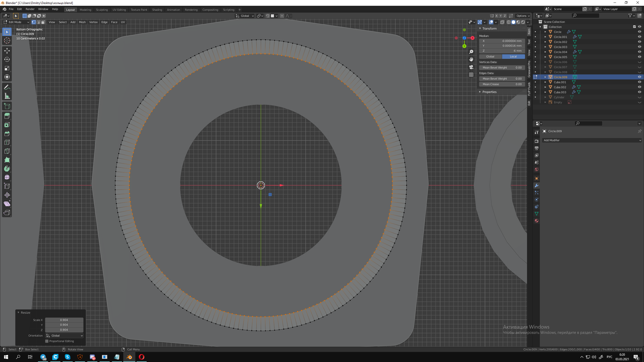This screenshot has width=644, height=362.
Task: Click the Scale X value field
Action: point(64,320)
